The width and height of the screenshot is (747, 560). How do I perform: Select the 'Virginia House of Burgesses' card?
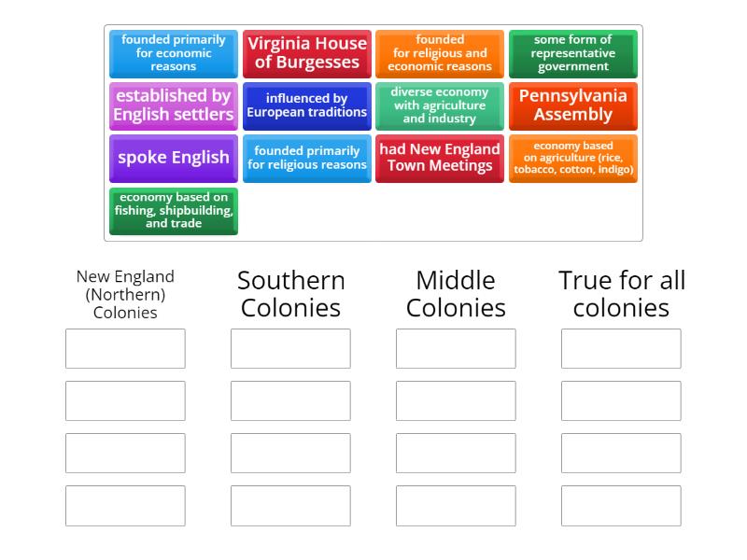307,52
